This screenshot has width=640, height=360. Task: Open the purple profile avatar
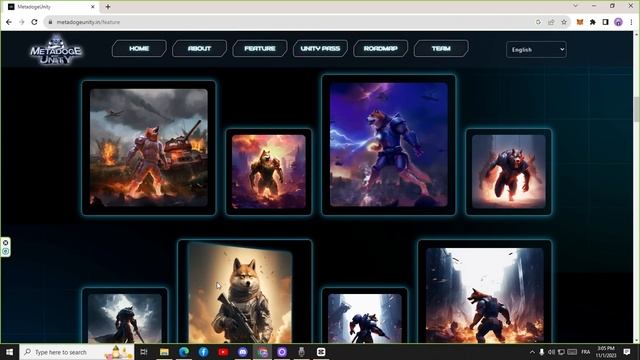pyautogui.click(x=618, y=22)
